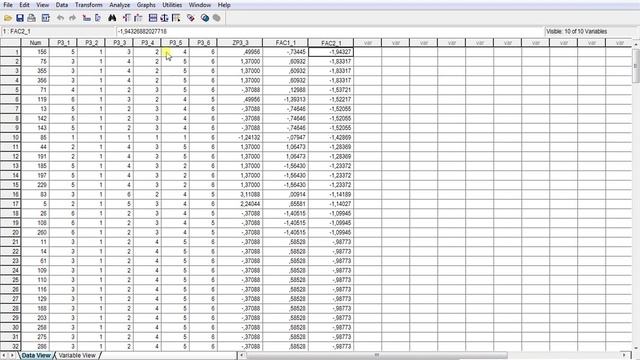Screen dimensions: 640x360
Task: Print using the printer toolbar icon
Action: [x=31, y=18]
